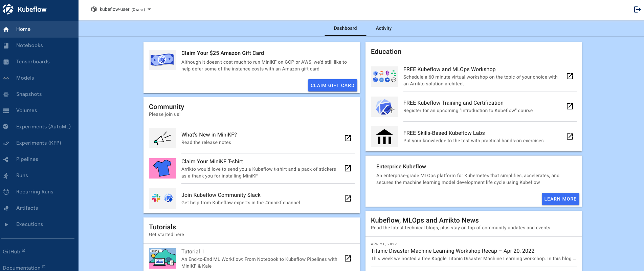Select the Dashboard tab
The width and height of the screenshot is (644, 271).
345,28
